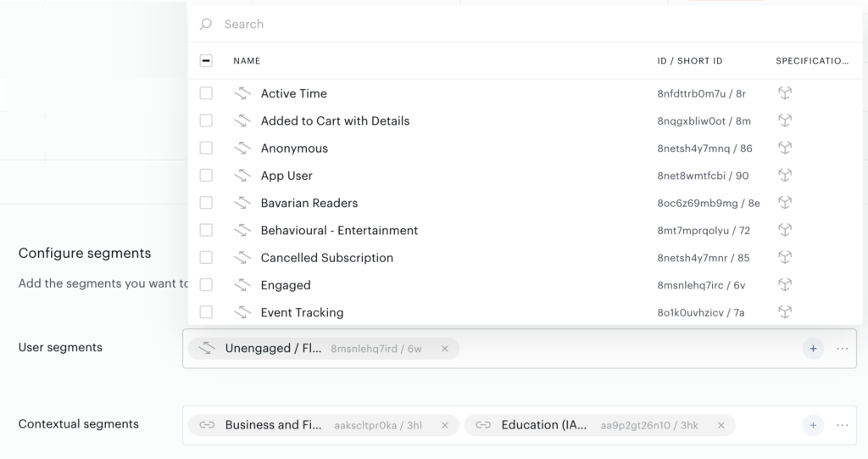This screenshot has width=868, height=459.
Task: Click the SPECIFICATIO... column header
Action: [x=812, y=61]
